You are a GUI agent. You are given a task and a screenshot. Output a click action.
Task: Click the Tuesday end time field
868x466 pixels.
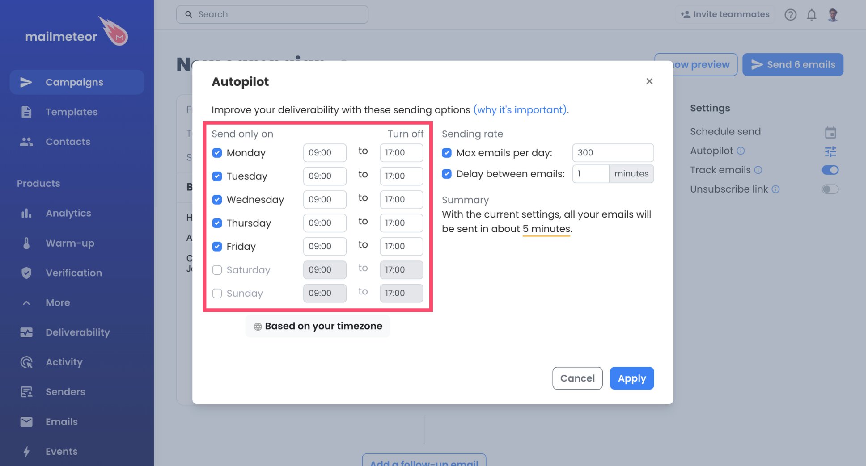click(401, 176)
